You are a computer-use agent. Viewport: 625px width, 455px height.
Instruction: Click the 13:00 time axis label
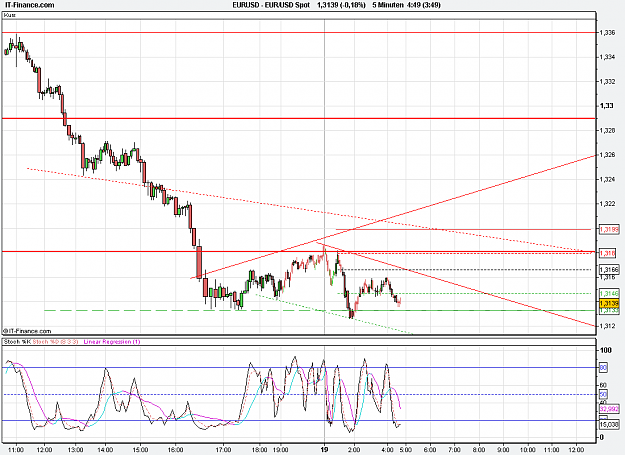pyautogui.click(x=75, y=450)
